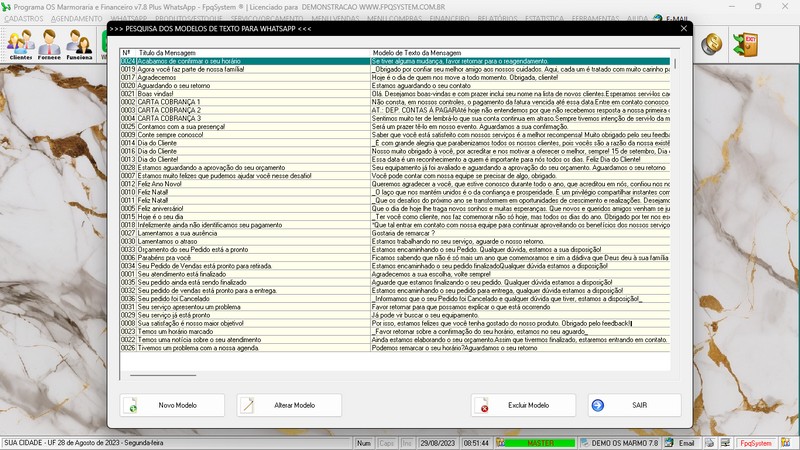
Task: Select row 0030 Lamentamos o atraso
Action: (x=395, y=241)
